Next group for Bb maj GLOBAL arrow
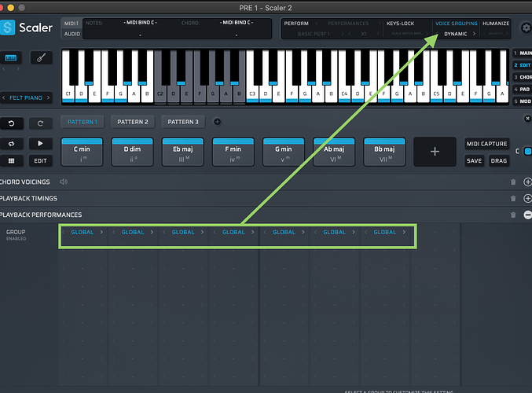This screenshot has height=393, width=532. pyautogui.click(x=404, y=232)
